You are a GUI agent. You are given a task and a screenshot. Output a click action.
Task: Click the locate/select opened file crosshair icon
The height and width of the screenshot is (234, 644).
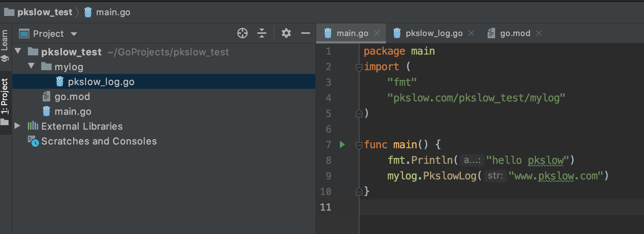242,33
